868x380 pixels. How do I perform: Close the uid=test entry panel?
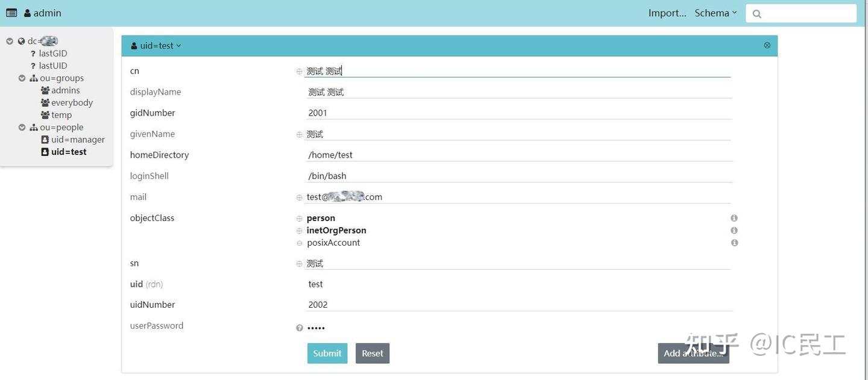tap(766, 45)
